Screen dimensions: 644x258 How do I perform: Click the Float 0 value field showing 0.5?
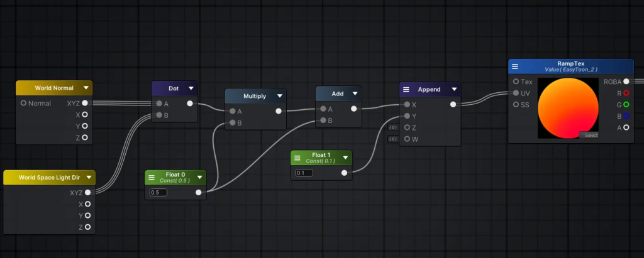pyautogui.click(x=158, y=193)
